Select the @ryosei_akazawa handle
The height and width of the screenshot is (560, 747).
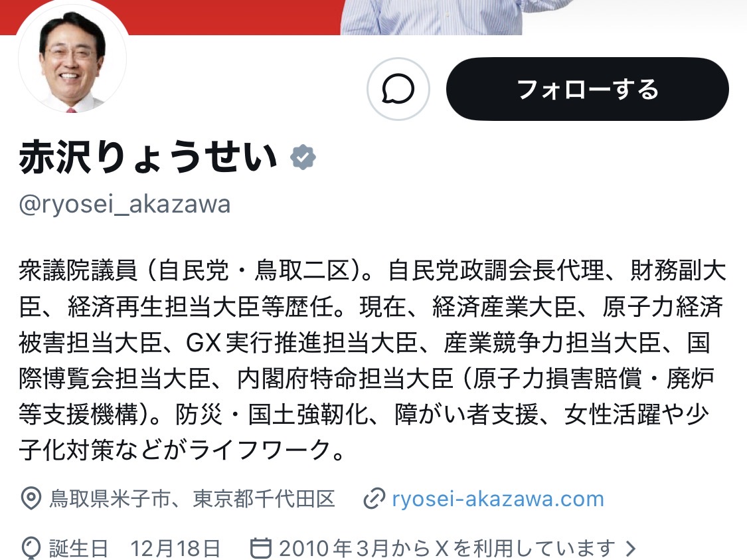tap(125, 205)
